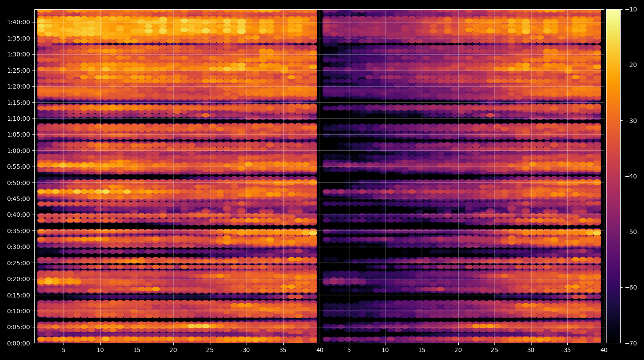Click the −50 colorbar tick label

click(x=631, y=232)
